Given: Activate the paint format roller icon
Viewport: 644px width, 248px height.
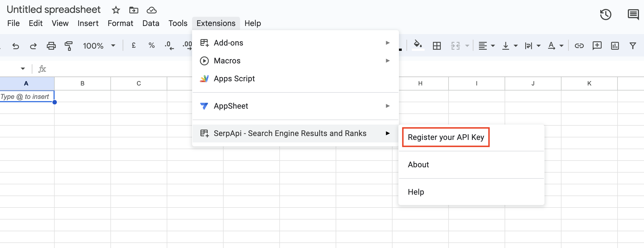Looking at the screenshot, I should click(x=69, y=46).
